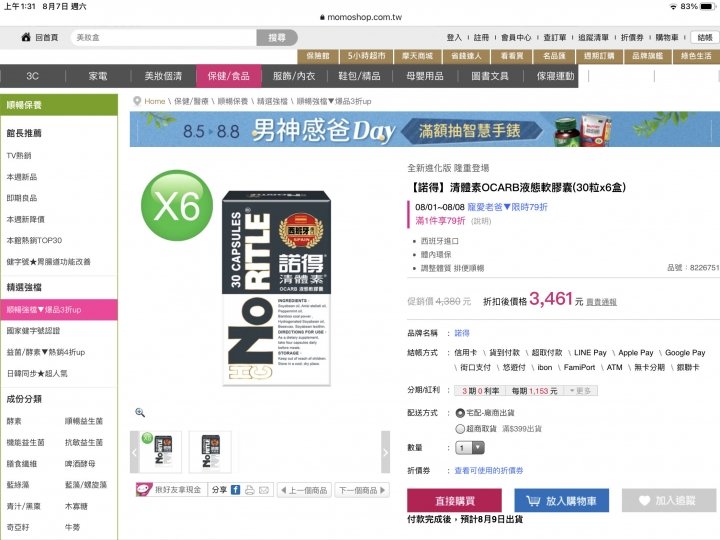Click the home icon 回首頁

(26, 37)
